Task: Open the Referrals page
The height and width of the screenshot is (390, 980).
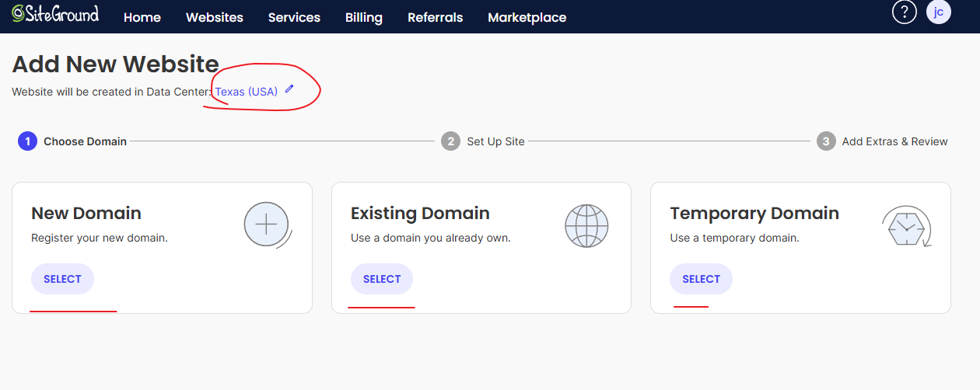Action: coord(435,17)
